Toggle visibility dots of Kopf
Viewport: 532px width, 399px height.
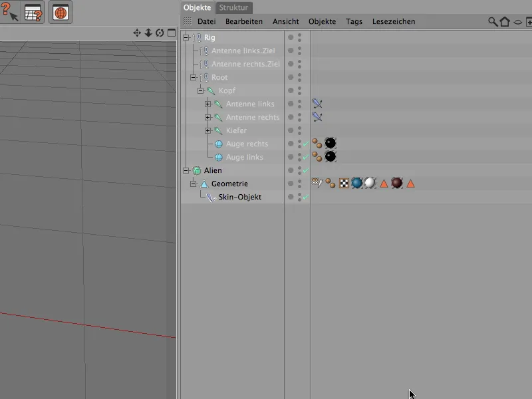tap(300, 90)
